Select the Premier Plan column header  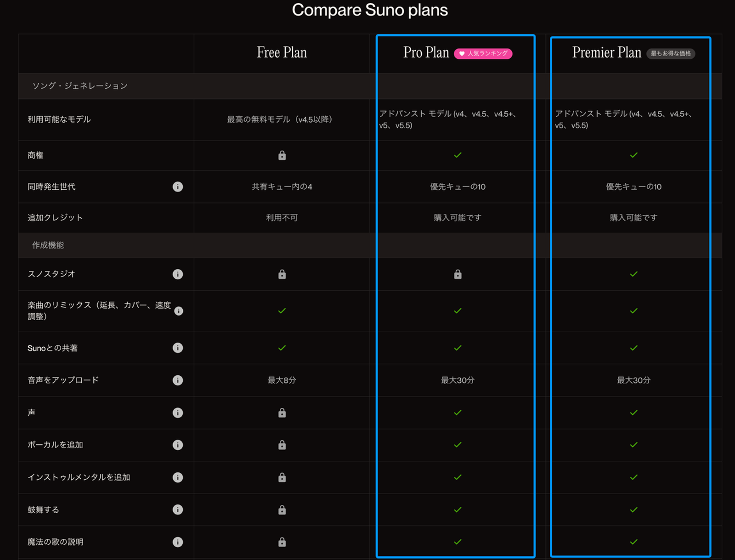pyautogui.click(x=607, y=53)
